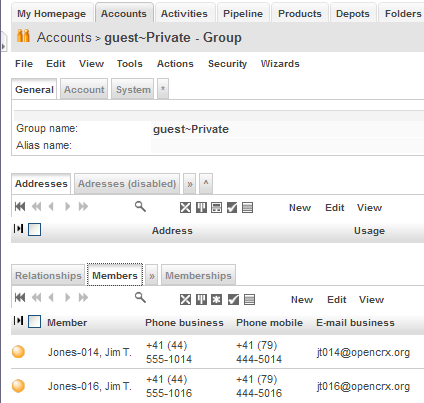The width and height of the screenshot is (424, 403).
Task: Go to first page in Members grid
Action: coord(20,297)
